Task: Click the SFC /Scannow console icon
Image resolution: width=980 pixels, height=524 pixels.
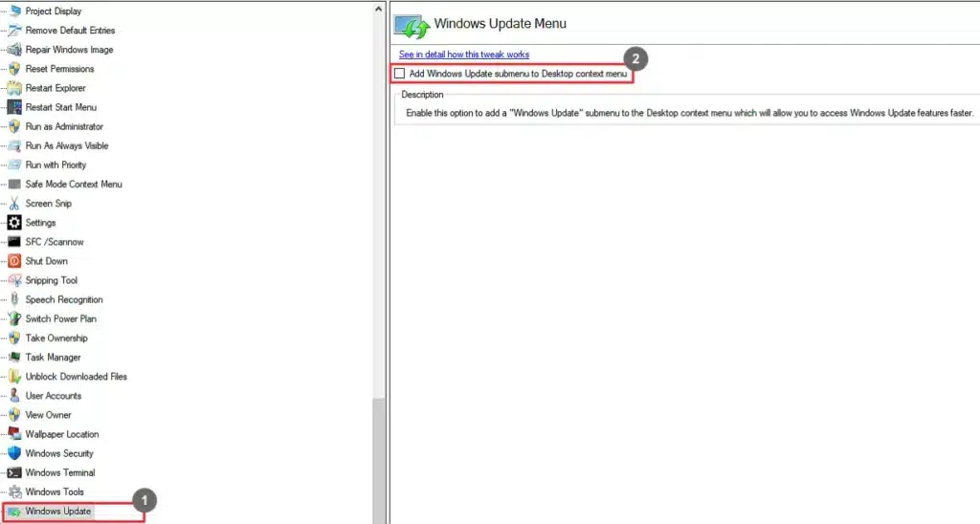Action: point(14,242)
